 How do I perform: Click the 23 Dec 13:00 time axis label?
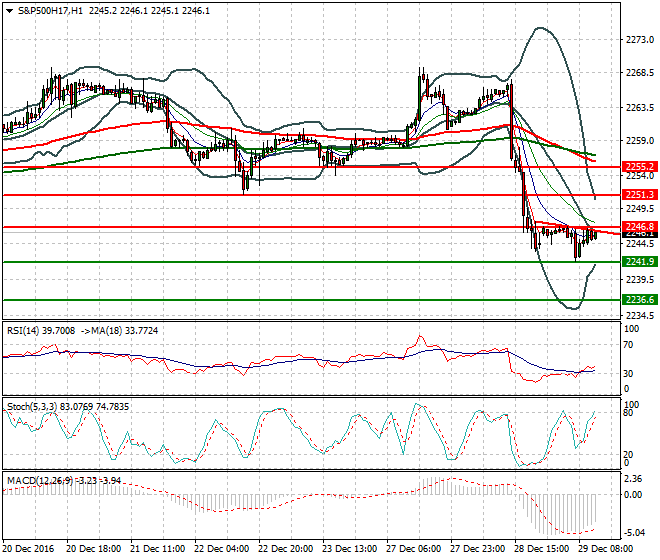tap(349, 549)
